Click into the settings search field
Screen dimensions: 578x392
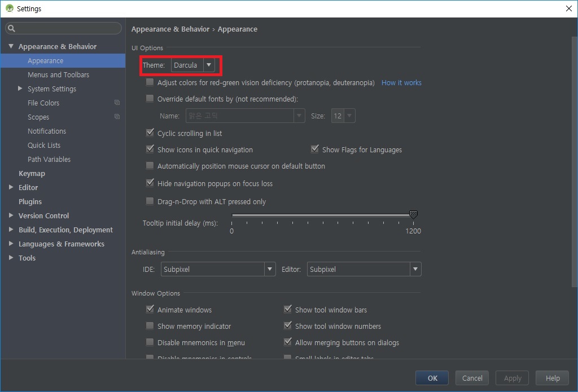click(68, 29)
